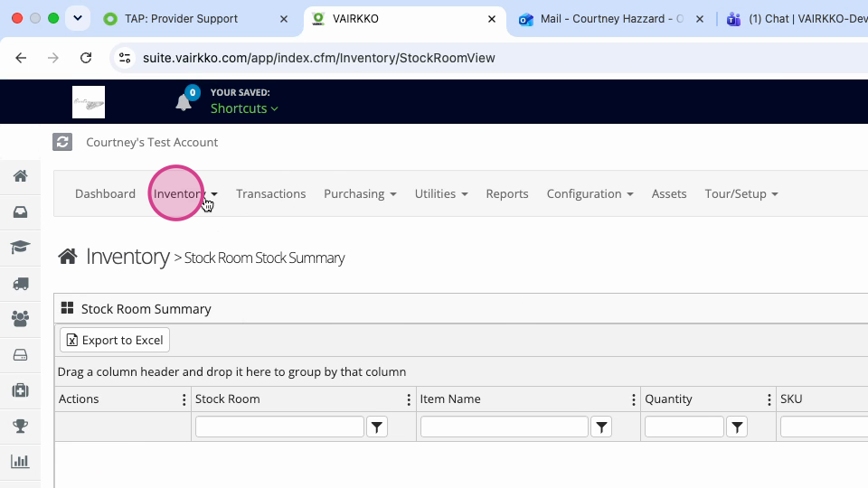868x488 pixels.
Task: Click the Stock Room Summary grid icon
Action: coord(68,308)
